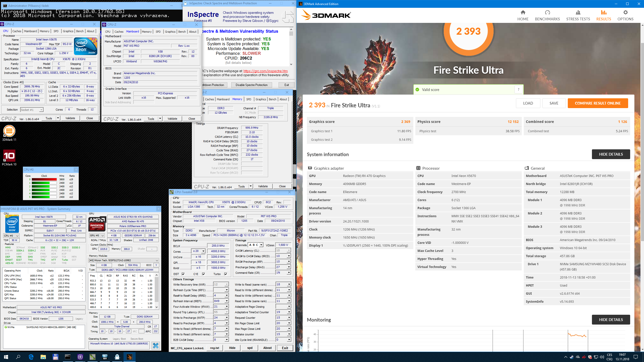Screen dimensions: 644x362
Task: Click the BCLK 200,0 MHz field
Action: click(218, 246)
